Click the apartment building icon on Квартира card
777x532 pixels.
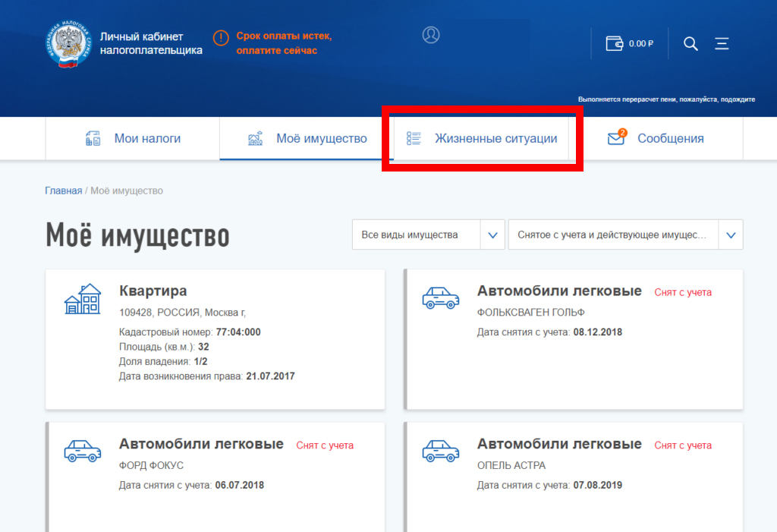click(83, 300)
